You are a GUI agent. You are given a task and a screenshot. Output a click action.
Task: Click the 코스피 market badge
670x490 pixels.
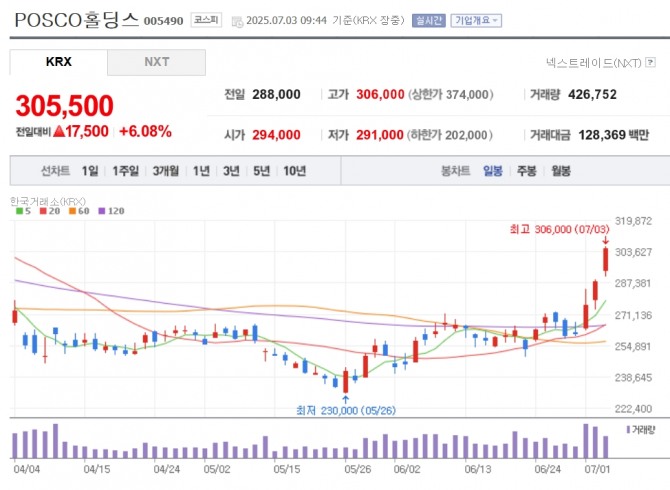click(x=206, y=20)
